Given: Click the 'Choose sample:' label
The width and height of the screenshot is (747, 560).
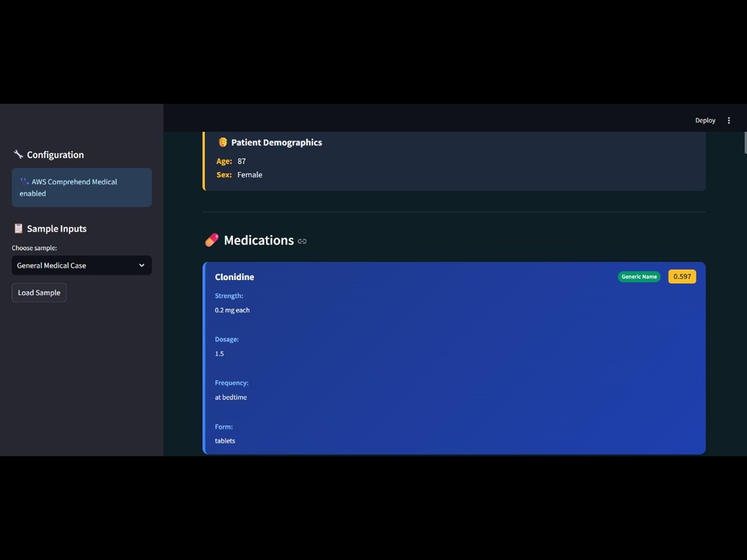Looking at the screenshot, I should coord(34,248).
